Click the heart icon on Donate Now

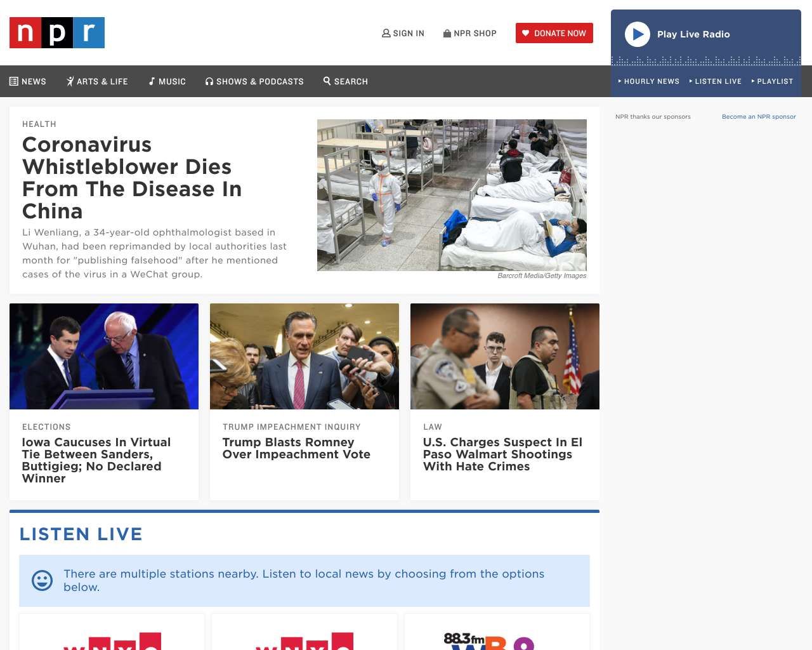525,33
